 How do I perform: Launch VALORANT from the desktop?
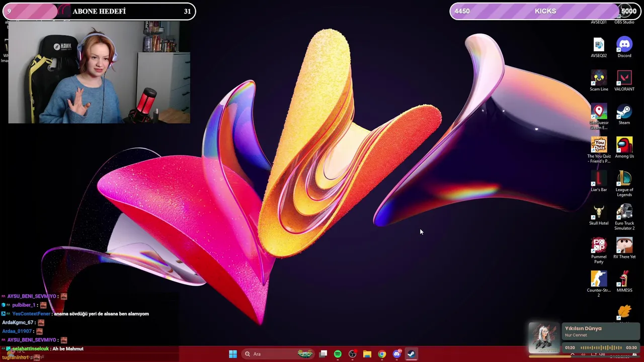pos(624,81)
